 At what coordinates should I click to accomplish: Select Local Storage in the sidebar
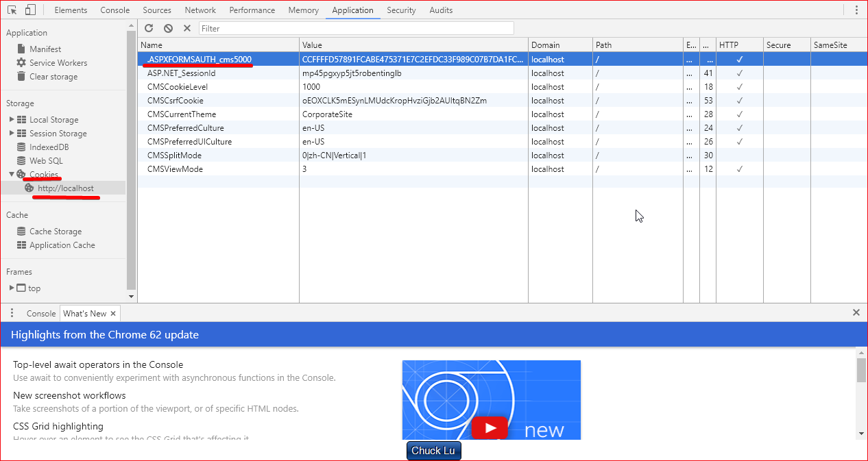pos(53,120)
